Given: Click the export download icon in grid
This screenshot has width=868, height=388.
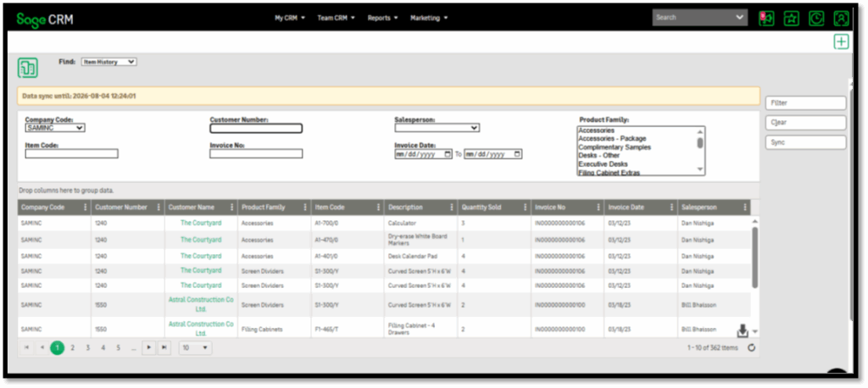Looking at the screenshot, I should (743, 330).
